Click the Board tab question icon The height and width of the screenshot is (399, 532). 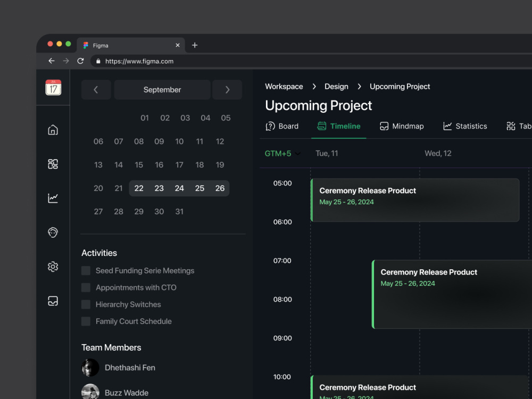coord(270,126)
